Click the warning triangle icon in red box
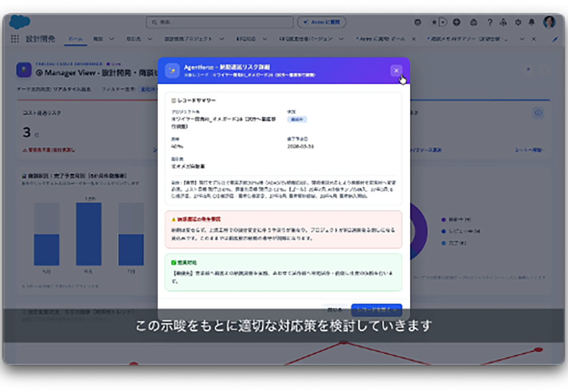Screen dimensions: 568x392 click(x=173, y=220)
